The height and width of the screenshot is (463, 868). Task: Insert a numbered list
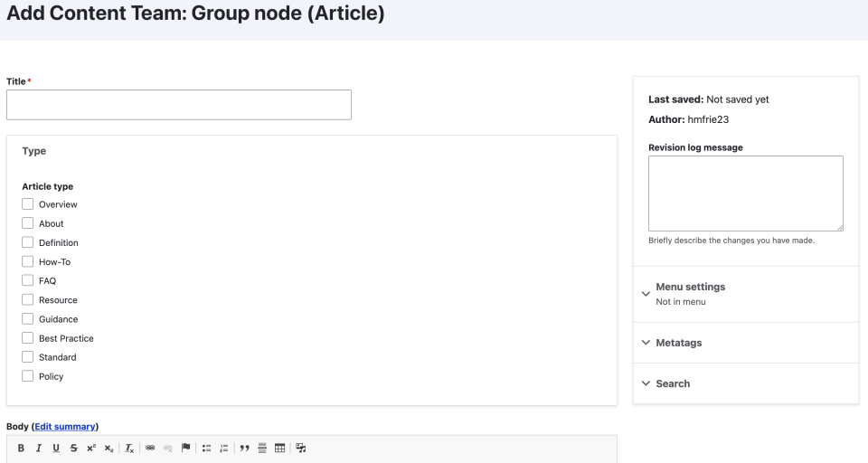pyautogui.click(x=224, y=448)
